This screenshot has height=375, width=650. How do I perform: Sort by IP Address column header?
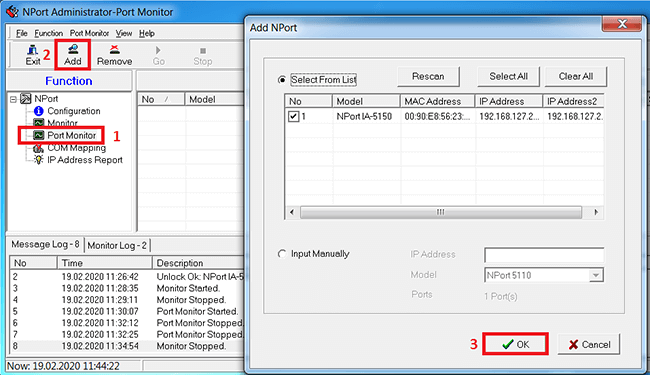pos(509,101)
